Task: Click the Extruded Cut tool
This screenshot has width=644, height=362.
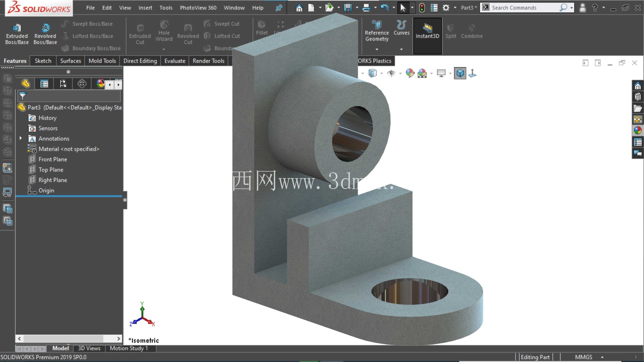Action: 140,34
